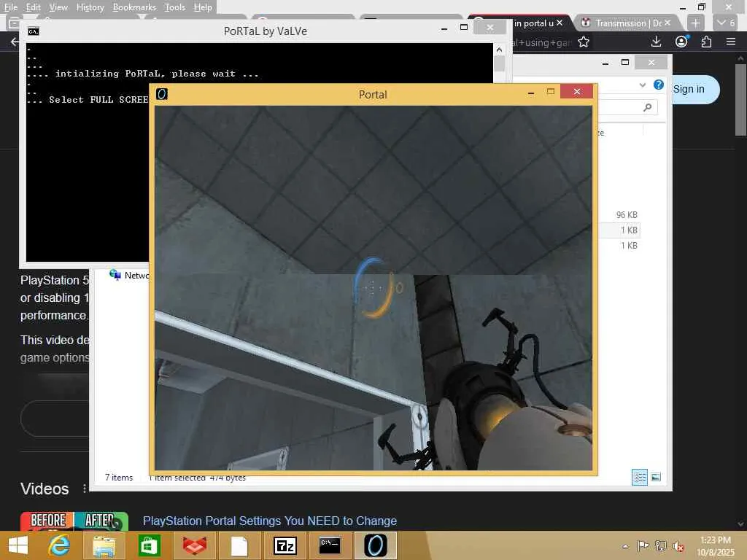Maximize the PoRTaL by VaLVe console
The image size is (747, 560).
point(463,28)
